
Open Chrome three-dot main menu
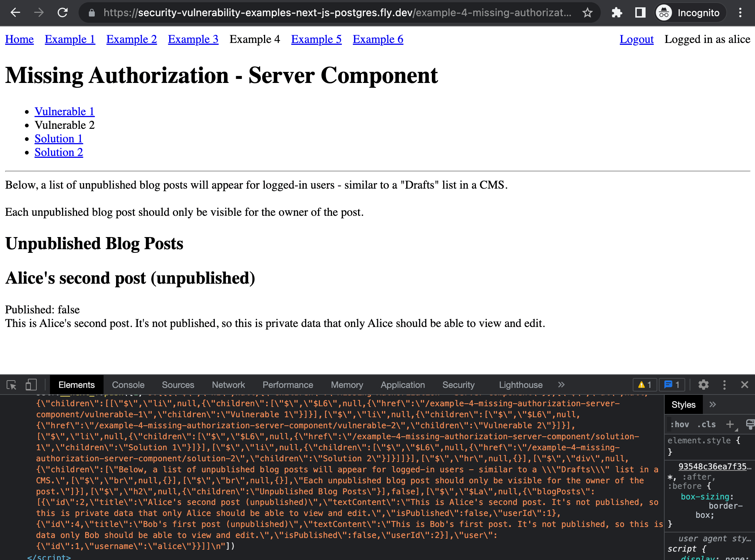[740, 13]
